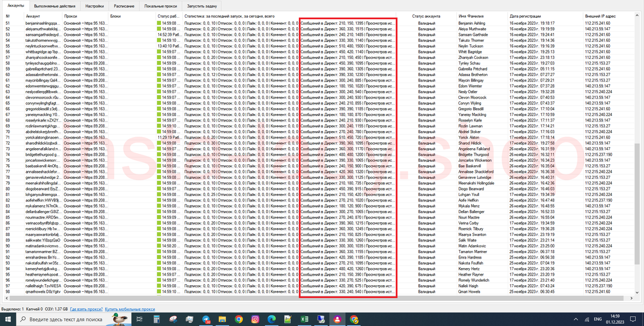Click the name Diogo Beanward

[x=472, y=189]
